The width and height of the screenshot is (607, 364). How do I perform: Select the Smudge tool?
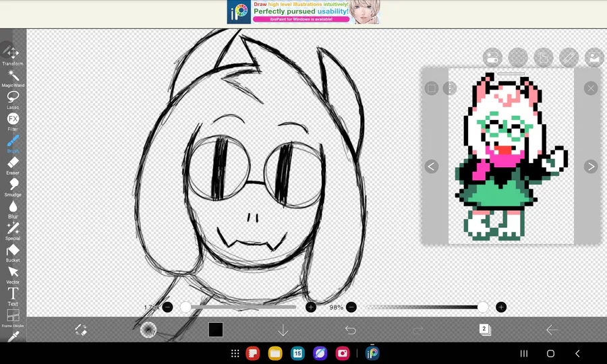tap(13, 187)
